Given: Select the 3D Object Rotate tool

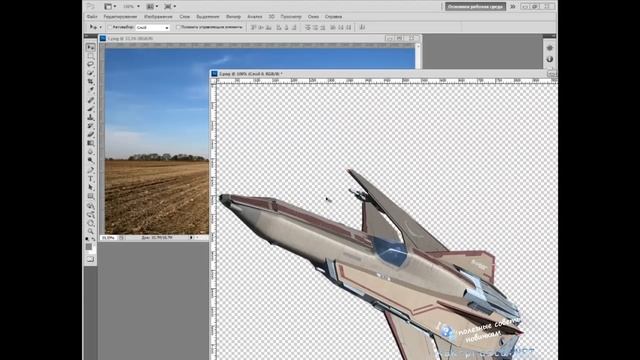Looking at the screenshot, I should pyautogui.click(x=90, y=205).
